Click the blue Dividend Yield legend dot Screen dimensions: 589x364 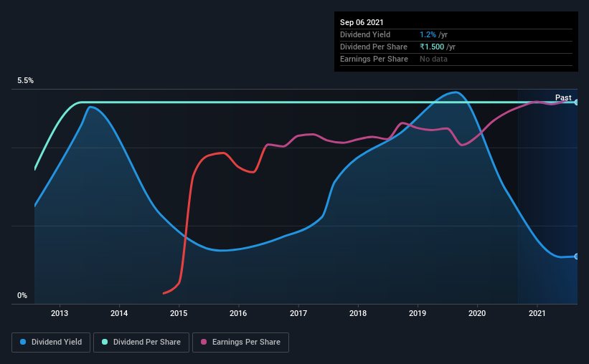(23, 342)
